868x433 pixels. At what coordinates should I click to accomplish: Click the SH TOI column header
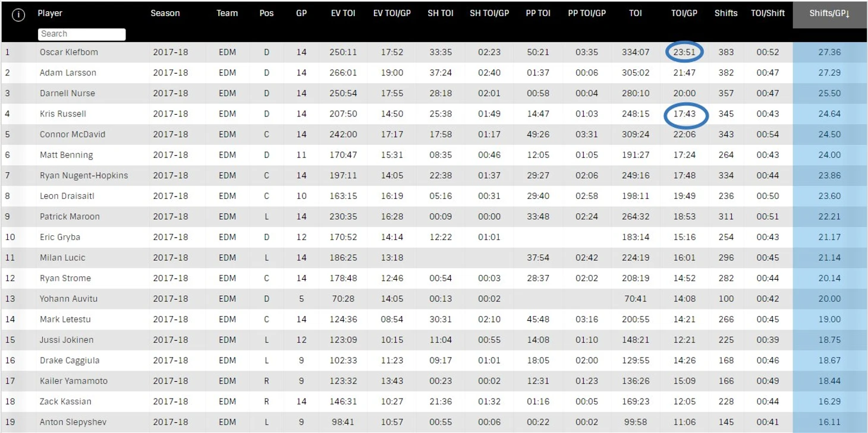click(x=441, y=13)
